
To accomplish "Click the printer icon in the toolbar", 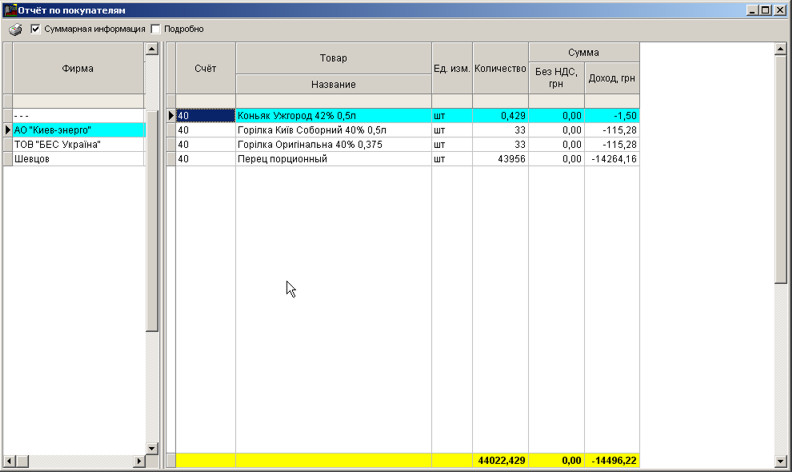I will coord(15,29).
